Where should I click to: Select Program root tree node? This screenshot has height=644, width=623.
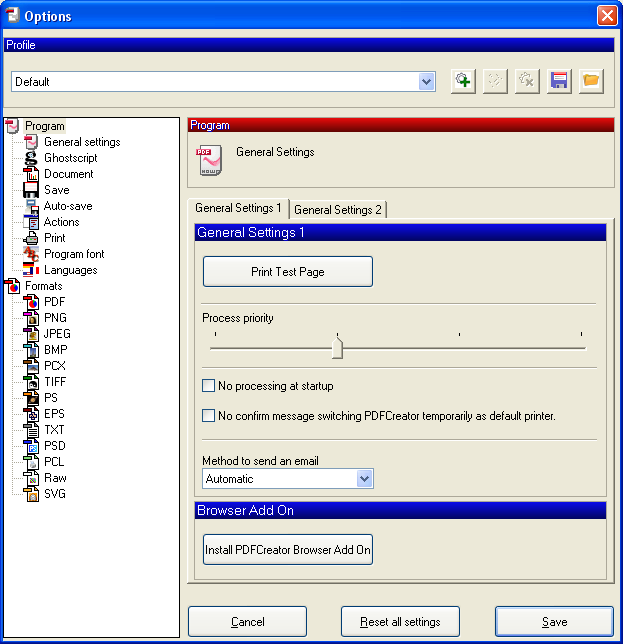pos(45,126)
